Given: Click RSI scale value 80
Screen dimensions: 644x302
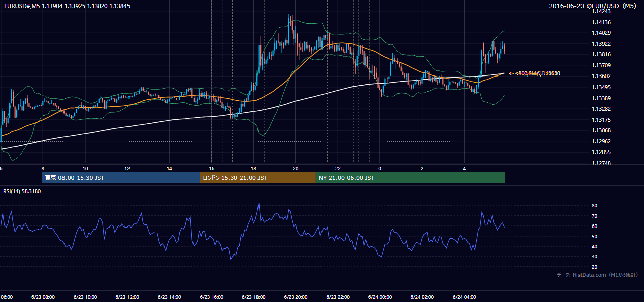Looking at the screenshot, I should coord(594,206).
